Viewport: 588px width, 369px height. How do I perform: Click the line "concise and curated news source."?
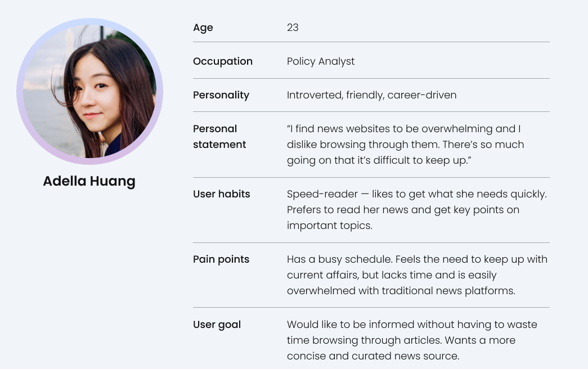[373, 356]
